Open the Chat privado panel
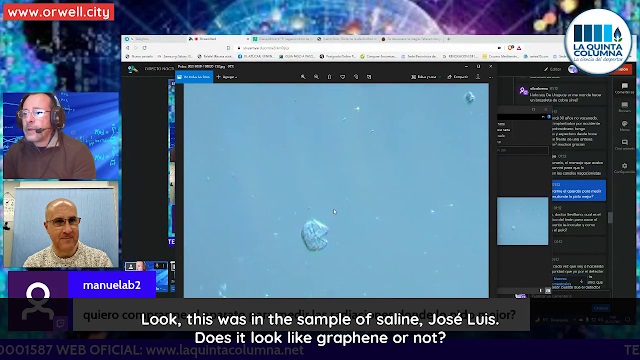 click(x=624, y=144)
